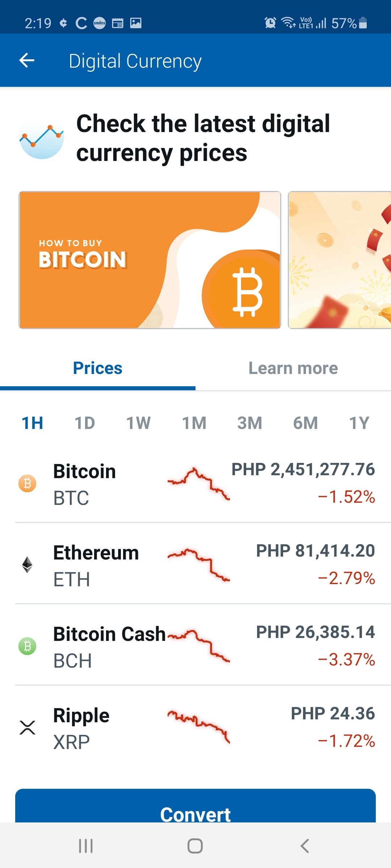Tap the Bitcoin orange coin icon
Image resolution: width=391 pixels, height=868 pixels.
[x=28, y=484]
